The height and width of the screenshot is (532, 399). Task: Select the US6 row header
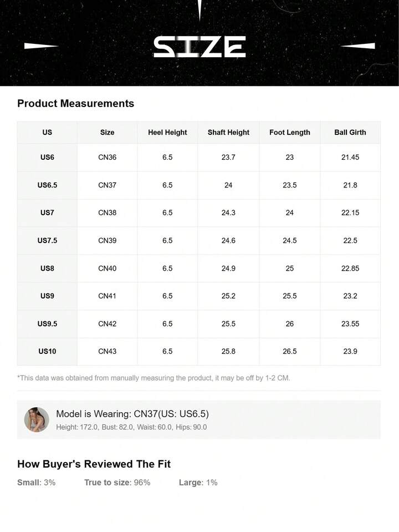click(x=47, y=158)
